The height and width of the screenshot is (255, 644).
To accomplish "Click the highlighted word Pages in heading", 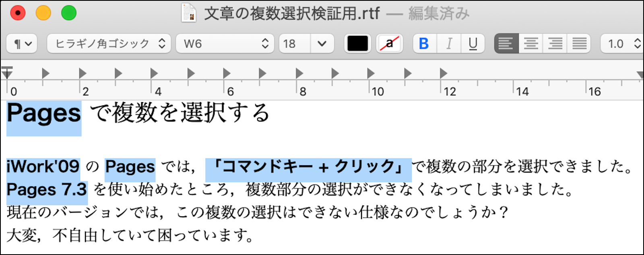I will click(44, 114).
